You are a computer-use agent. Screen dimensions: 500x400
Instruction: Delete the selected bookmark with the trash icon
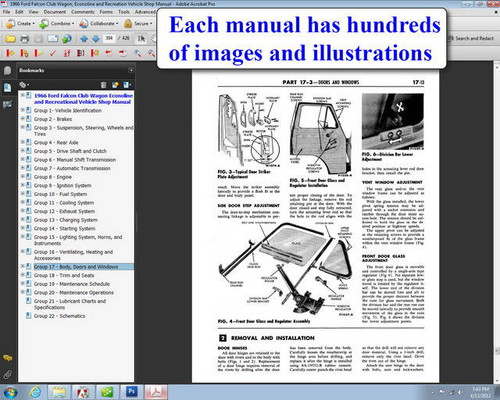[104, 85]
